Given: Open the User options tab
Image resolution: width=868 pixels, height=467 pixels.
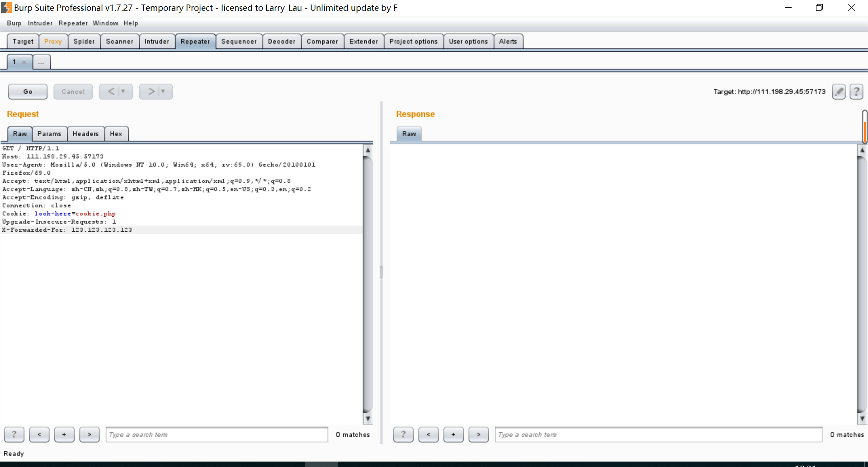Looking at the screenshot, I should [468, 41].
